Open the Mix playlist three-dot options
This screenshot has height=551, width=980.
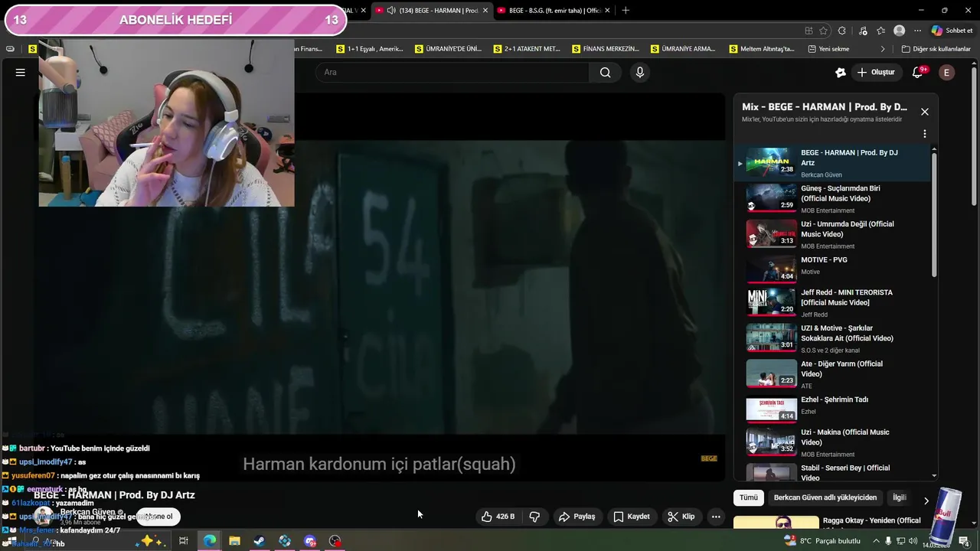click(925, 134)
